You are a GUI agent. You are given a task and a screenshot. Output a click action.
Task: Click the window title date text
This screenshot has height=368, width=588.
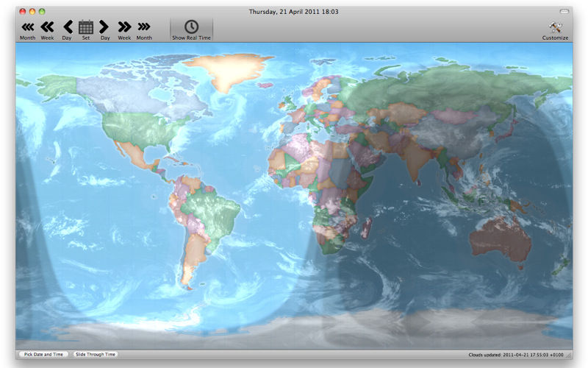click(294, 13)
